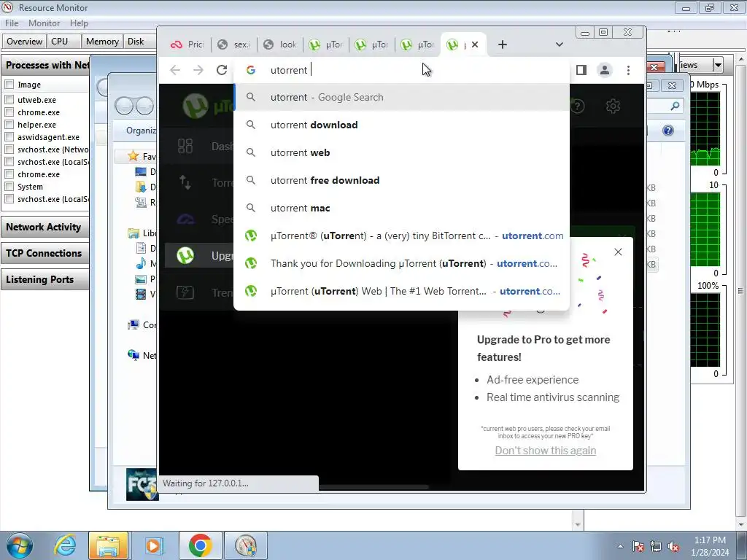The width and height of the screenshot is (747, 560).
Task: Switch to the look tab
Action: point(279,44)
